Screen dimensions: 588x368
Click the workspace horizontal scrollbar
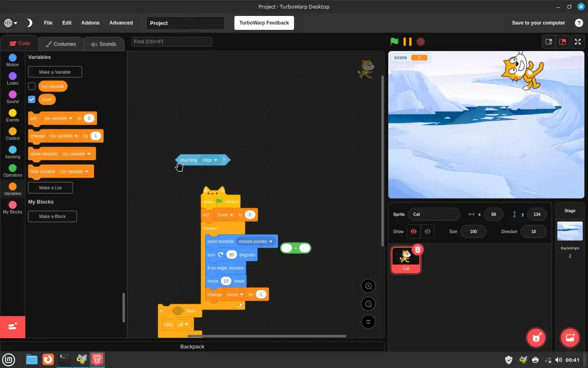267,336
